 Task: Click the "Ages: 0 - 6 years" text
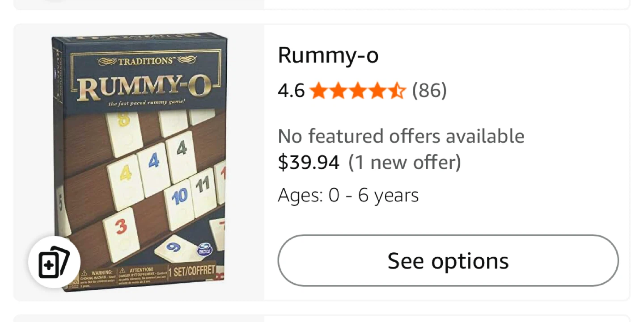348,195
